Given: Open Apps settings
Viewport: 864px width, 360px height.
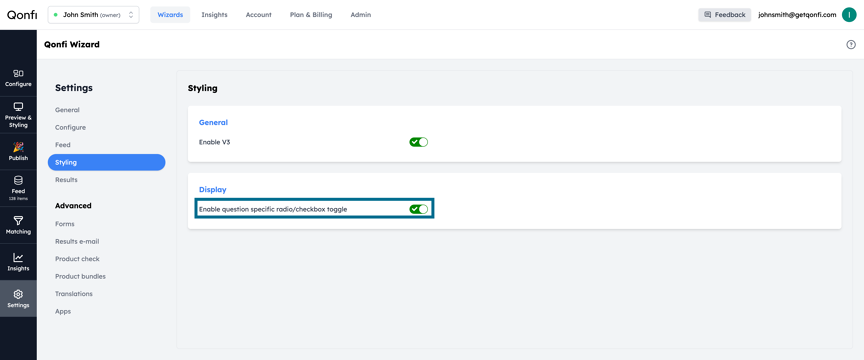Looking at the screenshot, I should (x=63, y=311).
